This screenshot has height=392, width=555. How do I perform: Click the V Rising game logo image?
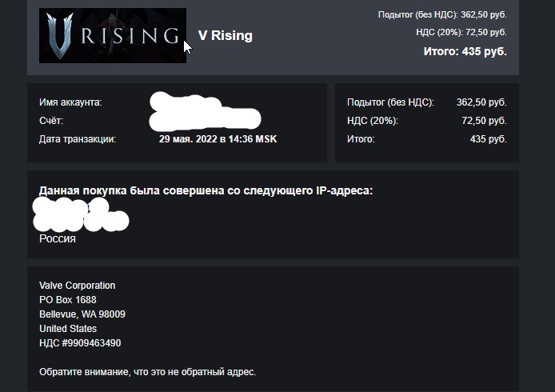click(x=112, y=35)
